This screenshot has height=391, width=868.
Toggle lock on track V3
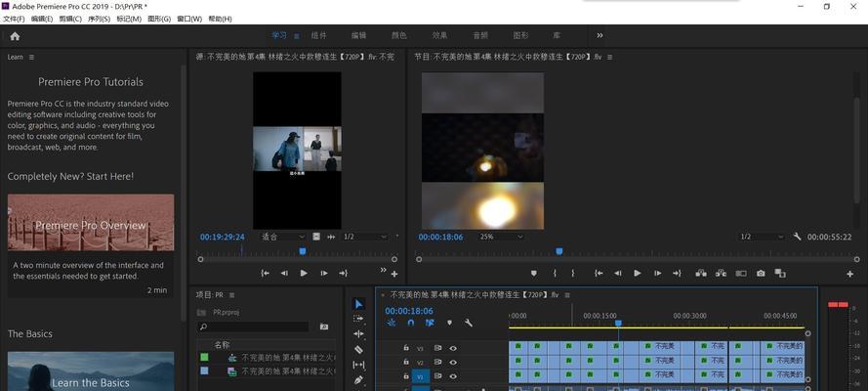406,348
